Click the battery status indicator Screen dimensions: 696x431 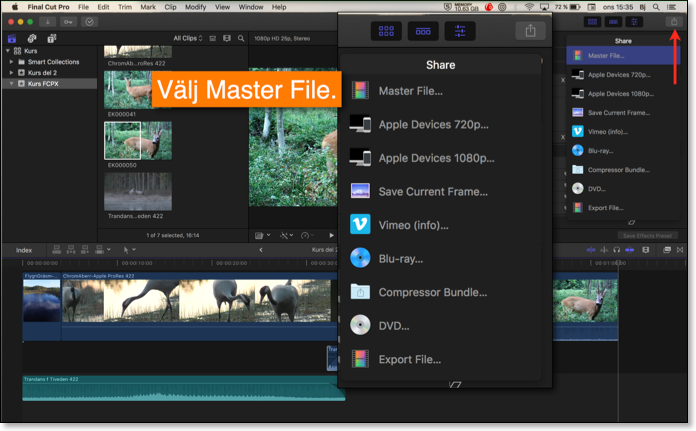[568, 7]
